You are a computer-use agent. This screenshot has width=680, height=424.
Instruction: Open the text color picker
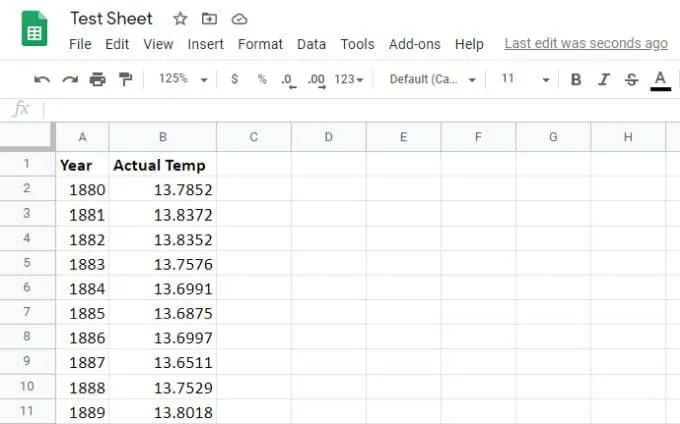[660, 80]
